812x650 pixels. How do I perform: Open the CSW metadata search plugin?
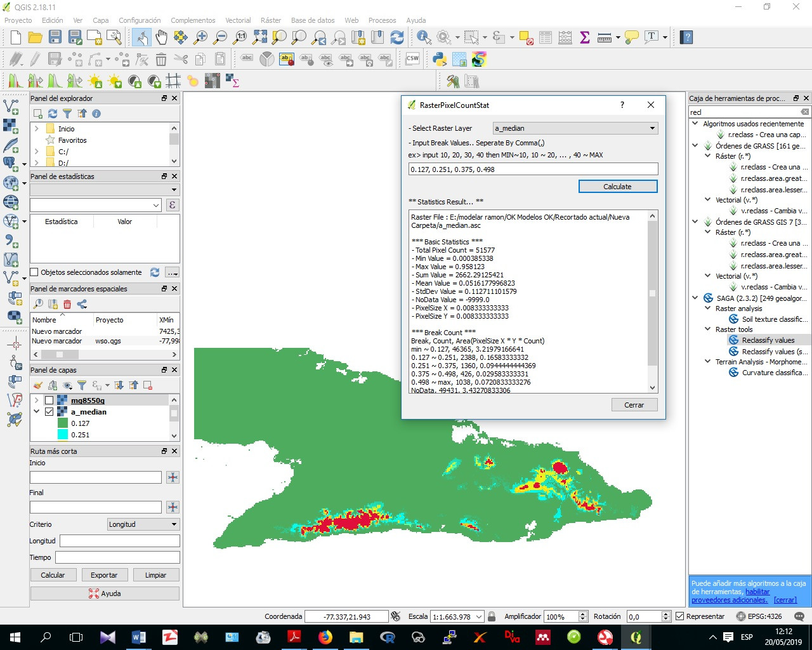(x=412, y=59)
